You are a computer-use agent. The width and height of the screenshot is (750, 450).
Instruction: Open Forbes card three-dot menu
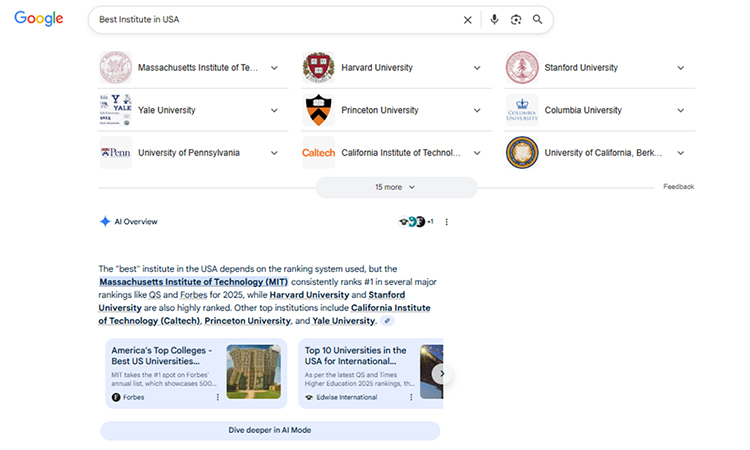(x=217, y=397)
